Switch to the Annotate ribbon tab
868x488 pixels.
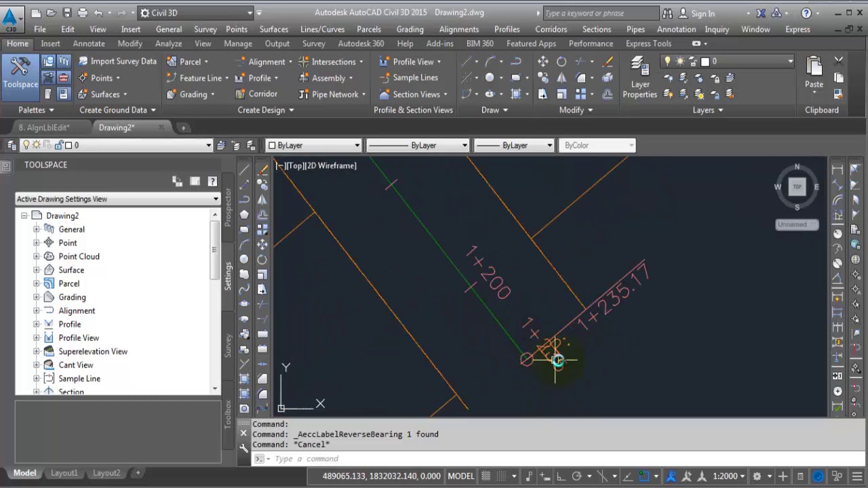tap(89, 43)
